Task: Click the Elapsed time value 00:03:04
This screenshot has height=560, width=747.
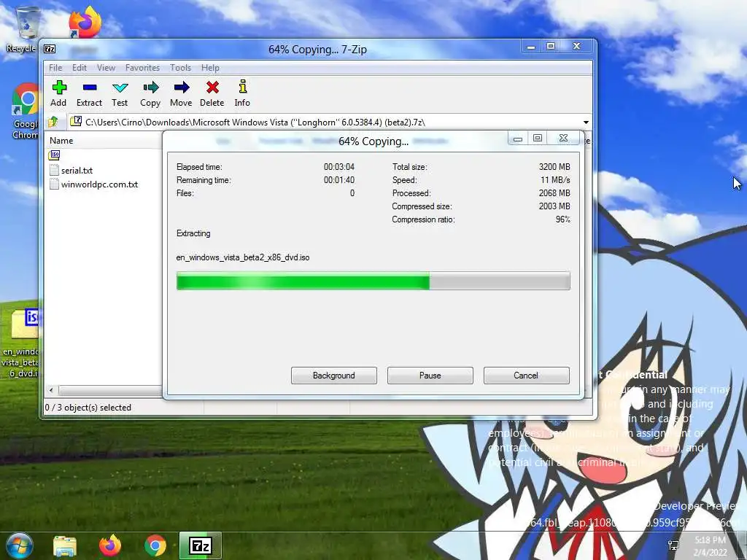Action: pyautogui.click(x=339, y=167)
